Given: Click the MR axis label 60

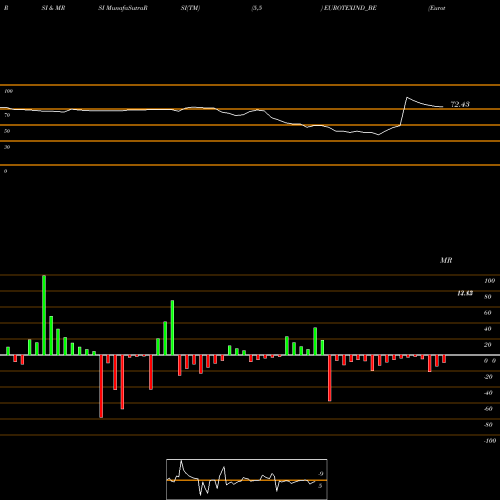Looking at the screenshot, I should point(488,313).
